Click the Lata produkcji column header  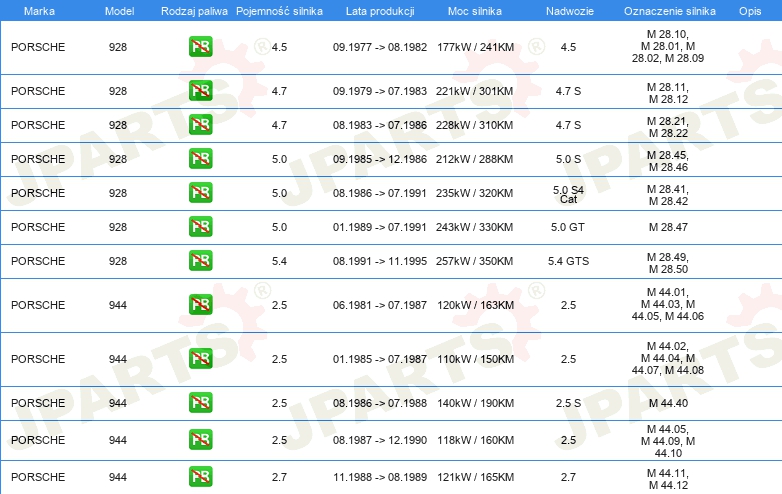point(380,11)
